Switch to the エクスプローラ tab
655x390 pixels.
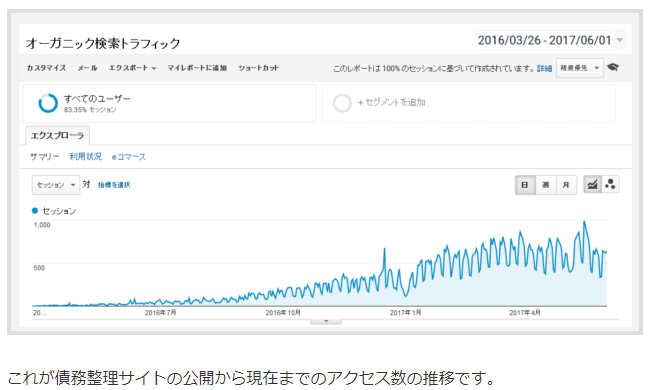(x=57, y=136)
